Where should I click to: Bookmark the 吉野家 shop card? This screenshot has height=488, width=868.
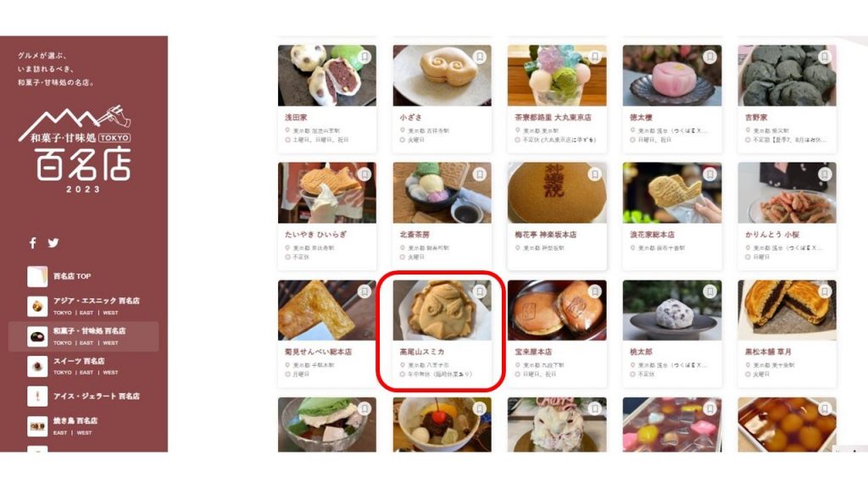point(825,57)
